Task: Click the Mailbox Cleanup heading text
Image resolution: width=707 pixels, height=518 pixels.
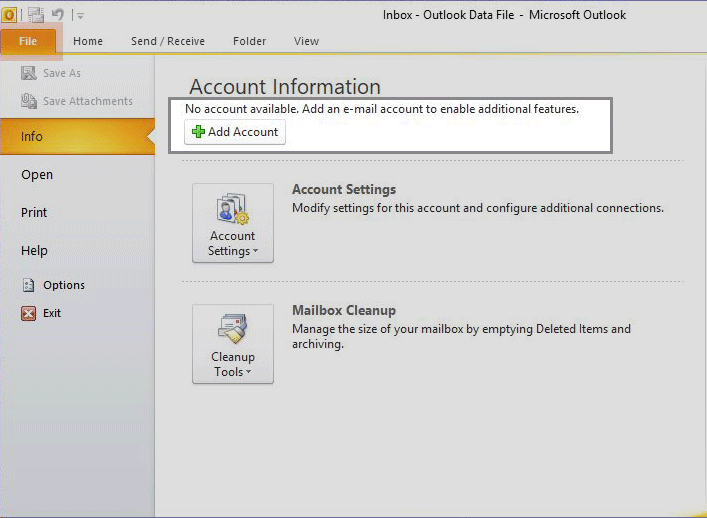Action: tap(344, 310)
